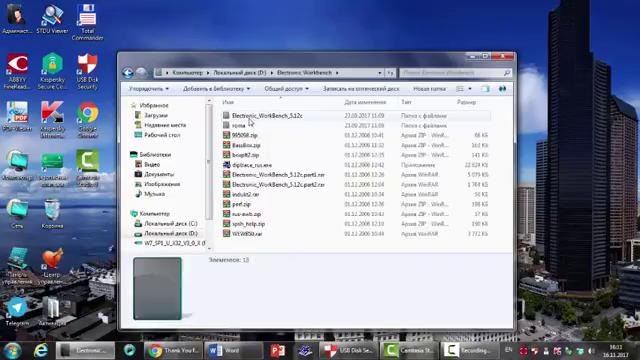The height and width of the screenshot is (360, 640).
Task: Click the Компьютер breadcrumb in address bar
Action: [187, 73]
